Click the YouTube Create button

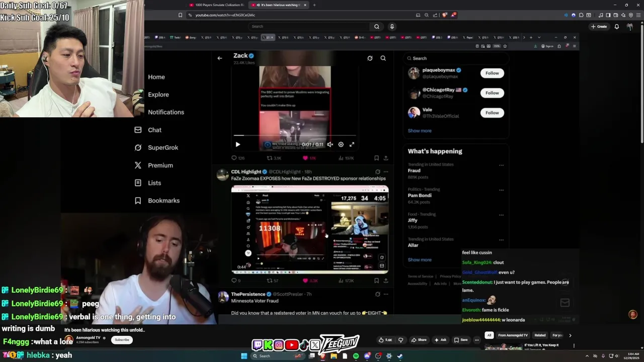pyautogui.click(x=599, y=26)
